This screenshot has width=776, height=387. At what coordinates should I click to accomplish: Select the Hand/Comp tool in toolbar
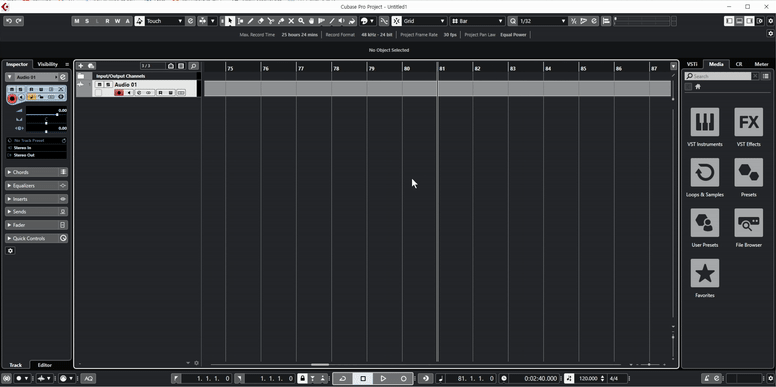tap(311, 21)
